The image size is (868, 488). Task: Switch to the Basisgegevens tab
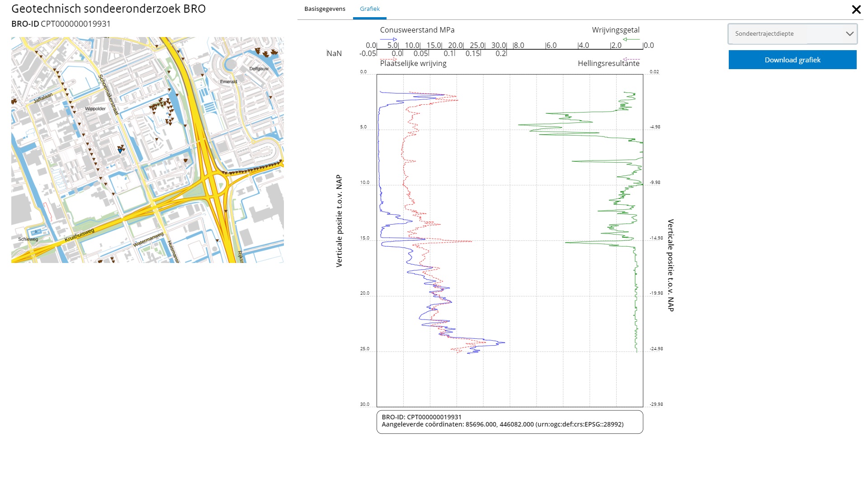[x=325, y=9]
